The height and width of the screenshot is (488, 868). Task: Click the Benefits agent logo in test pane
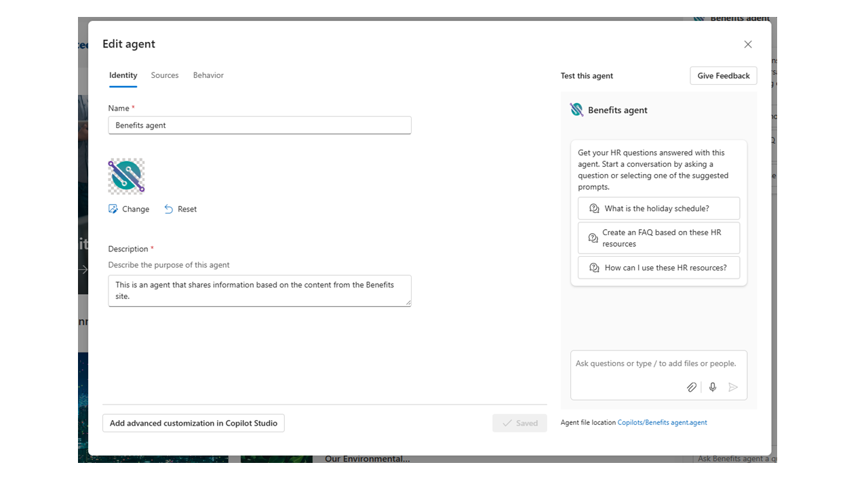576,110
